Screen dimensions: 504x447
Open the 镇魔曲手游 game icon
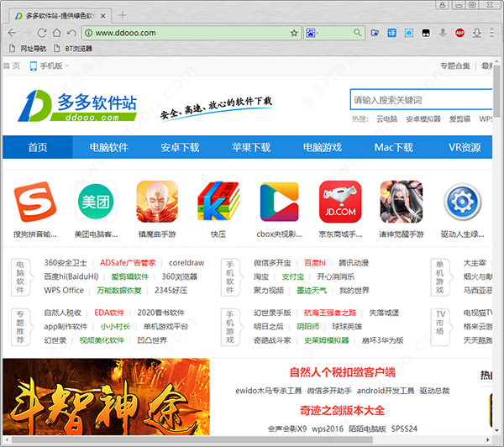[157, 202]
